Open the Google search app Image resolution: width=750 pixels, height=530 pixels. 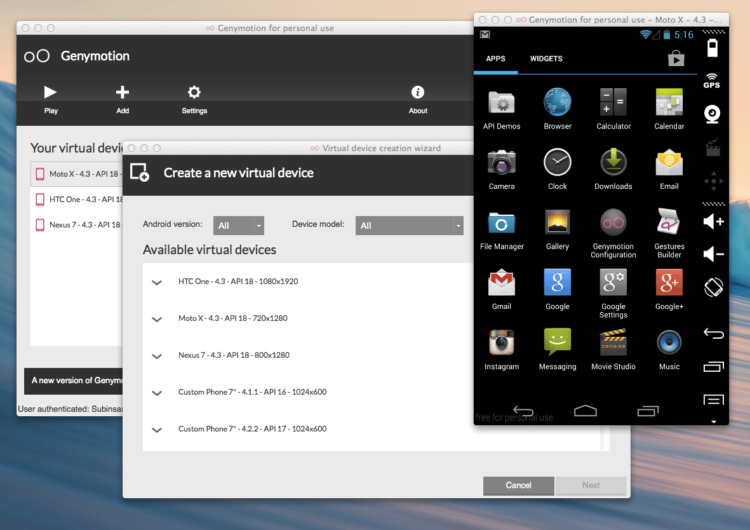coord(557,289)
